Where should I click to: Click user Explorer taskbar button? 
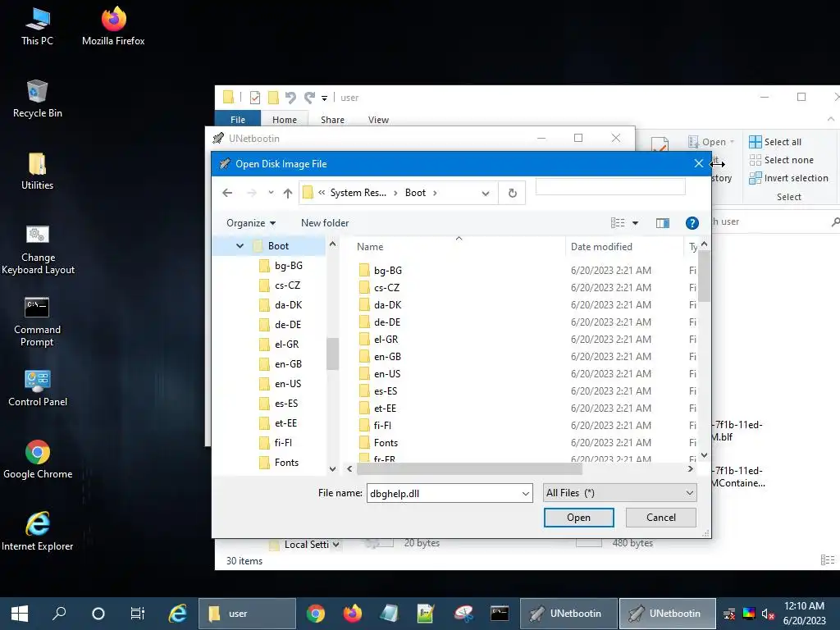(247, 614)
